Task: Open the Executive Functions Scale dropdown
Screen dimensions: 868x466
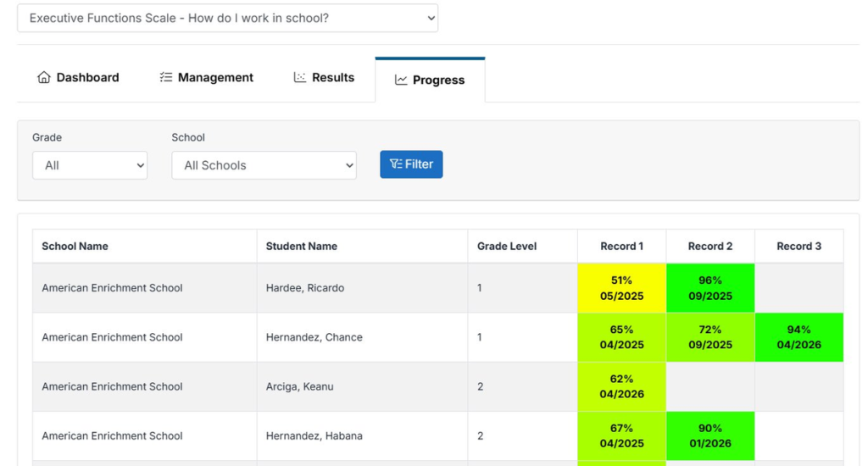Action: coord(227,18)
